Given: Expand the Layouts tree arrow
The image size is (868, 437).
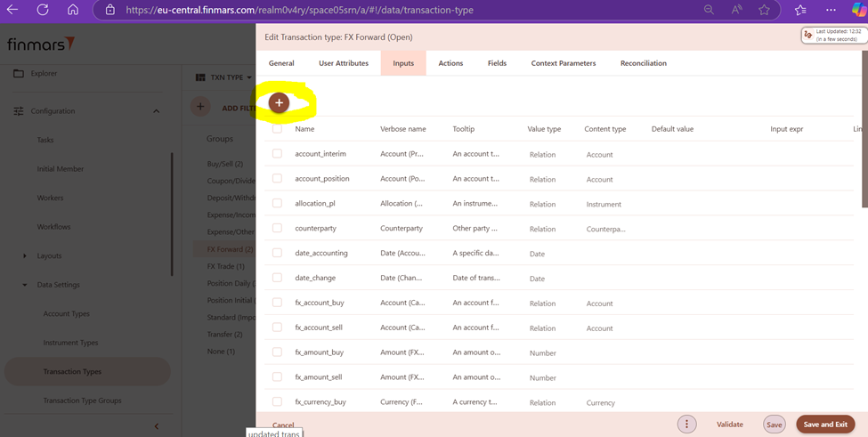Looking at the screenshot, I should coord(24,255).
